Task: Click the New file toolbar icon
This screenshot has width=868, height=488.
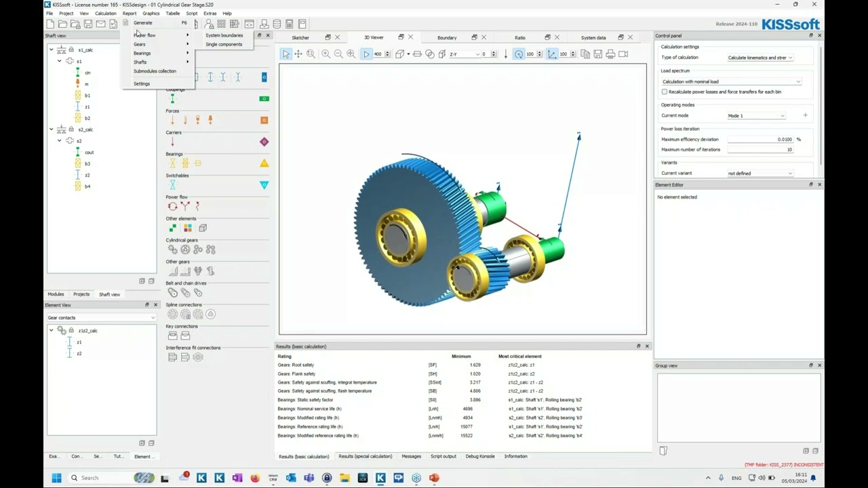Action: 50,24
